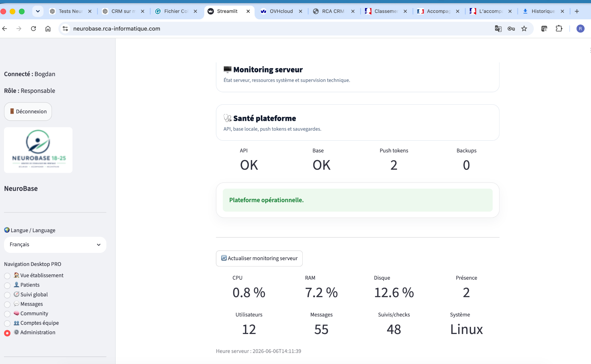Click the Utilisateurs value 12
Screen dimensions: 591x364
(249, 329)
